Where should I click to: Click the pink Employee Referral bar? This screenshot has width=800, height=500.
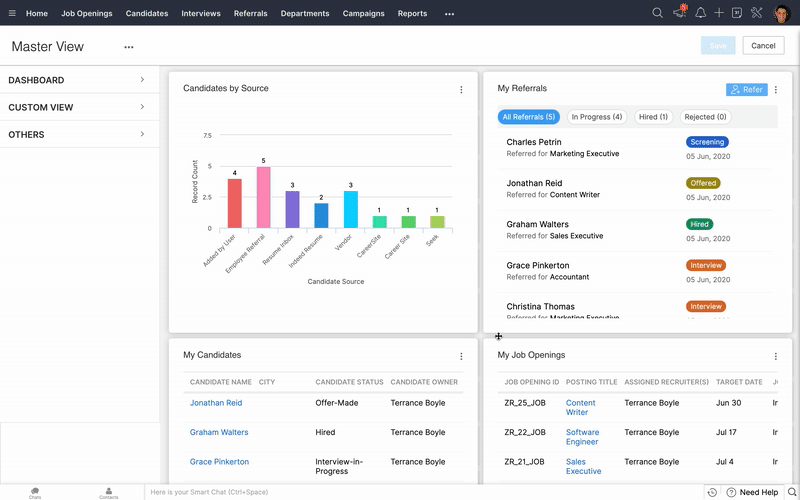(x=263, y=197)
